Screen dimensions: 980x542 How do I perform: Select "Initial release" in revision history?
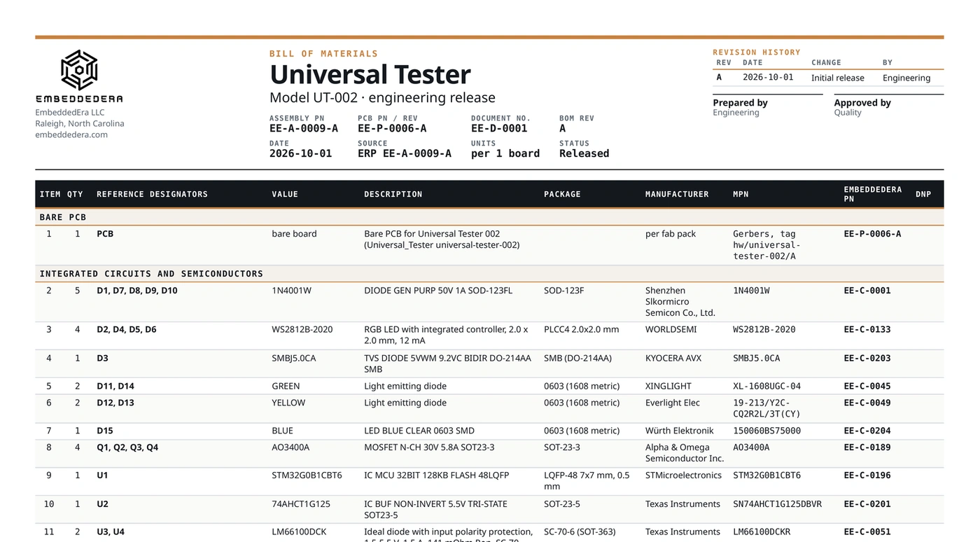(x=838, y=78)
